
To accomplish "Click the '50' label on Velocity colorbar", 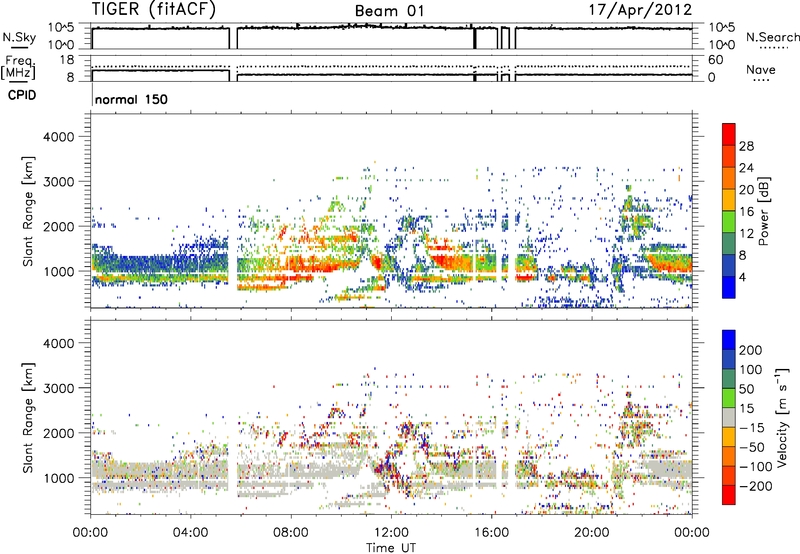I will click(x=746, y=389).
